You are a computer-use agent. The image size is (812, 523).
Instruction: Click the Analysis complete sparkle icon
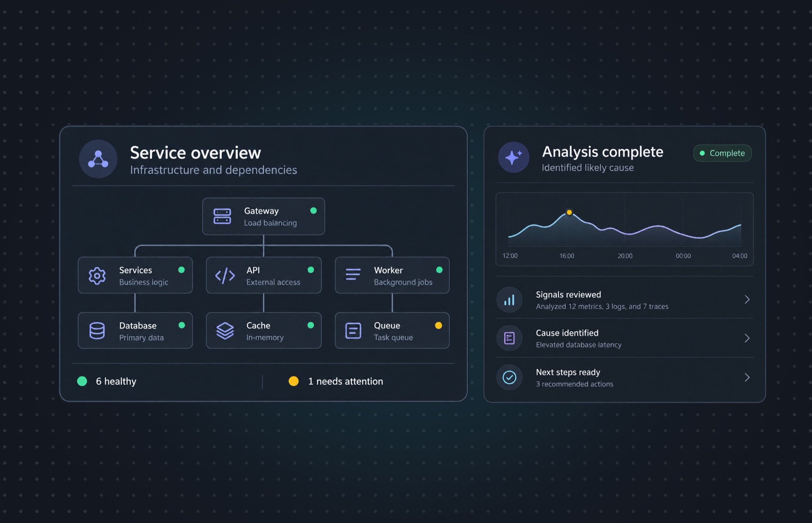[x=513, y=157]
